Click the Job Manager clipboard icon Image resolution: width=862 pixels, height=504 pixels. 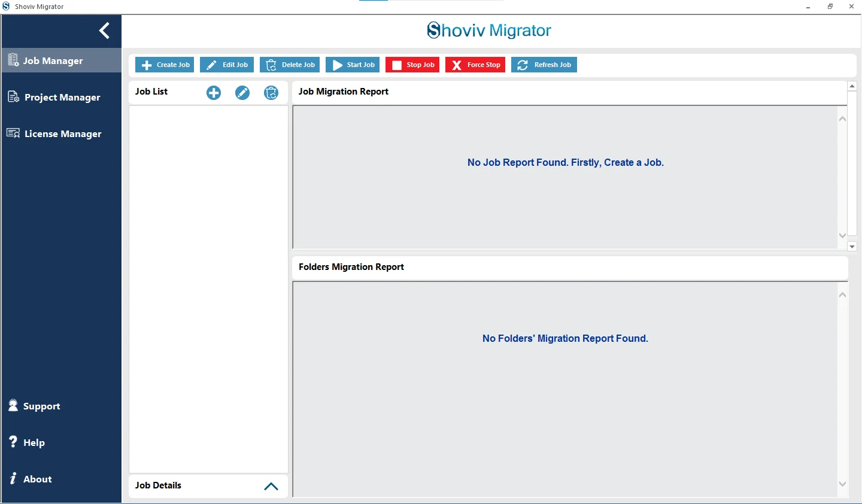point(13,60)
